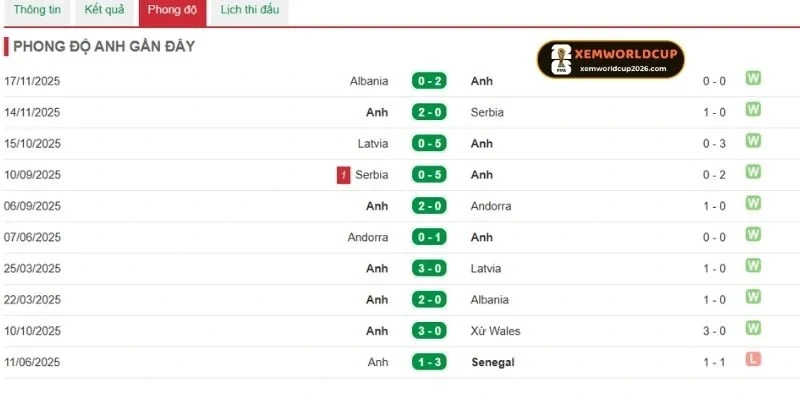Viewport: 800px width, 400px height.
Task: Click the Senegal team link
Action: (x=492, y=362)
